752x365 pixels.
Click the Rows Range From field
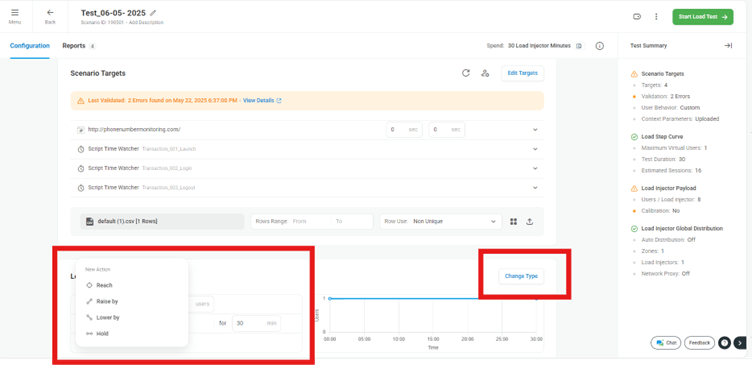309,222
